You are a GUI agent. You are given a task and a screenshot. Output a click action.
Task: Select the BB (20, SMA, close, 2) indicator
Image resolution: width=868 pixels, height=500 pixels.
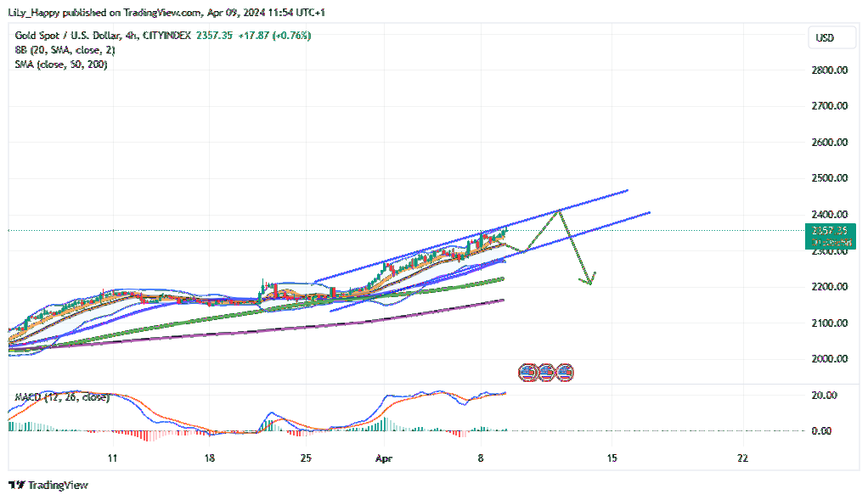pos(65,50)
